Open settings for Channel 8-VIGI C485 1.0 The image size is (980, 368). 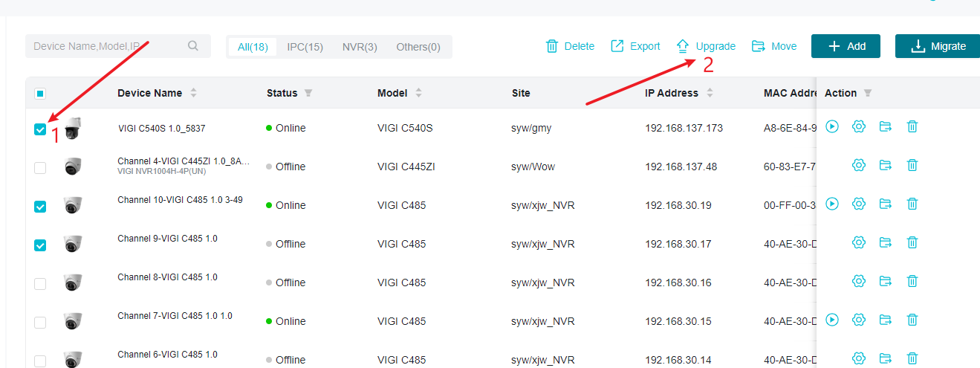click(x=859, y=281)
